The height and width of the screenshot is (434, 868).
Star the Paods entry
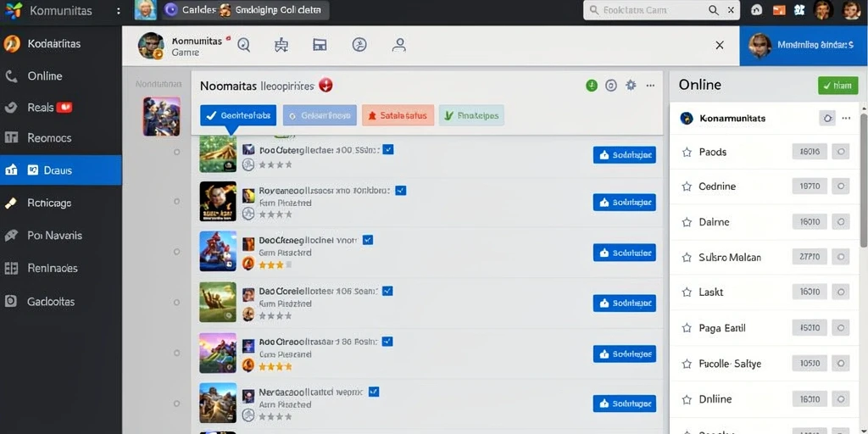pyautogui.click(x=687, y=152)
